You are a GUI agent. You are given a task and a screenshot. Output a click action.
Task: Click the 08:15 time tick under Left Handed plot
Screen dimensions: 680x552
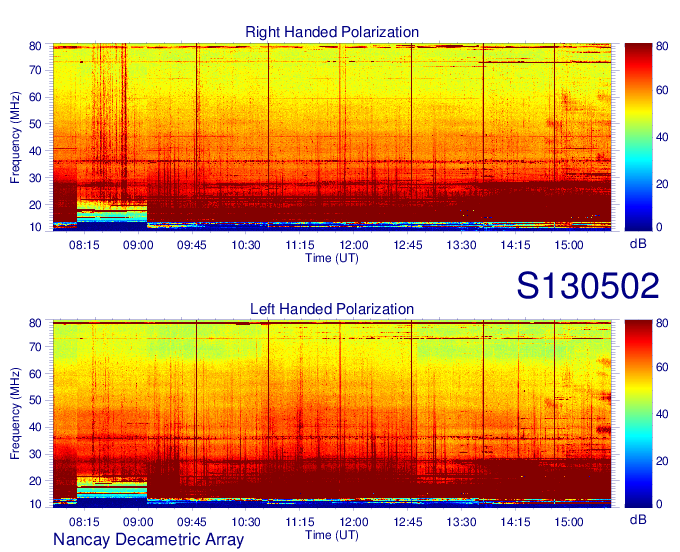tap(84, 522)
